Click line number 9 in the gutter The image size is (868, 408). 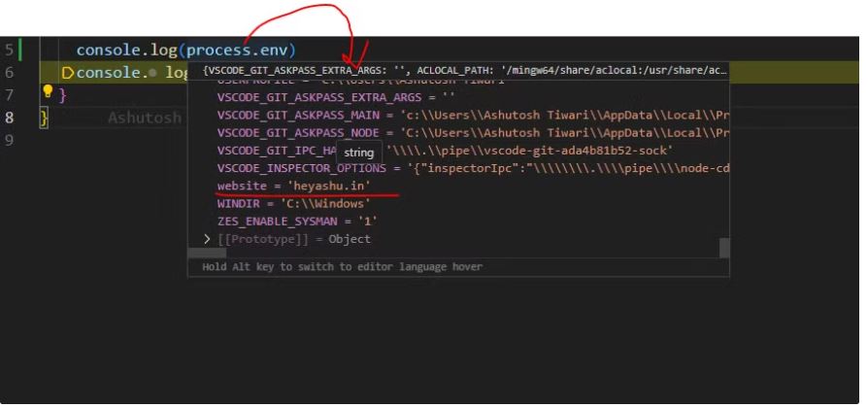pyautogui.click(x=11, y=140)
